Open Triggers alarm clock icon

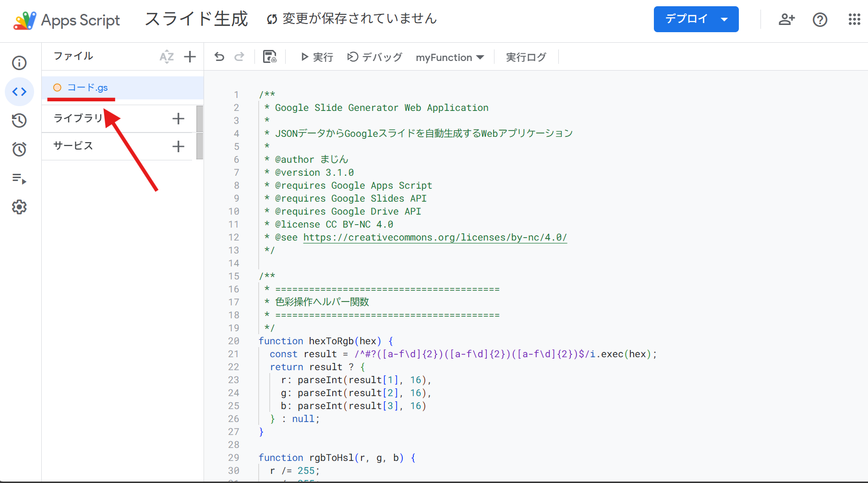(x=19, y=149)
